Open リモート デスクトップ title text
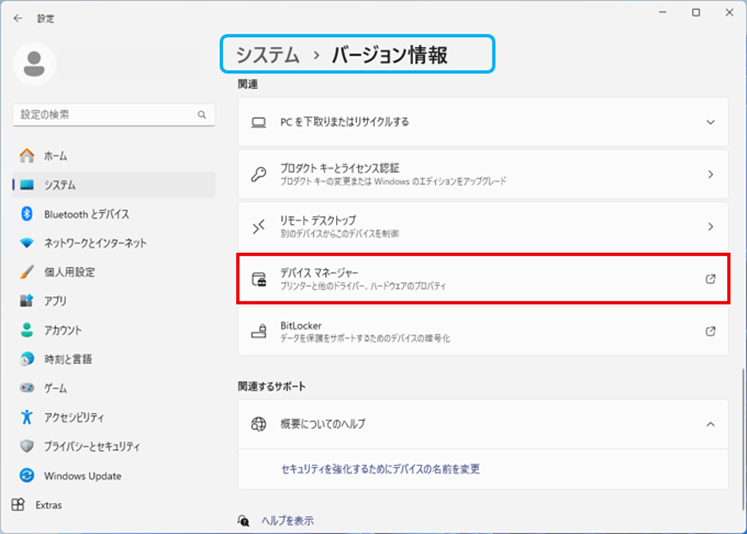Screen dimensions: 747x534 [x=318, y=221]
